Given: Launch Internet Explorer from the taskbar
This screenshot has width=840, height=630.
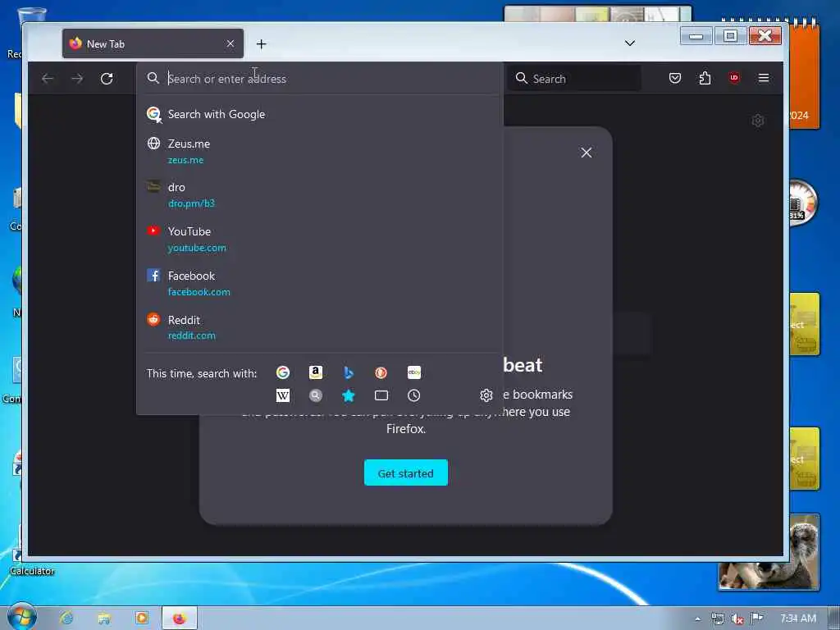Looking at the screenshot, I should coord(66,618).
